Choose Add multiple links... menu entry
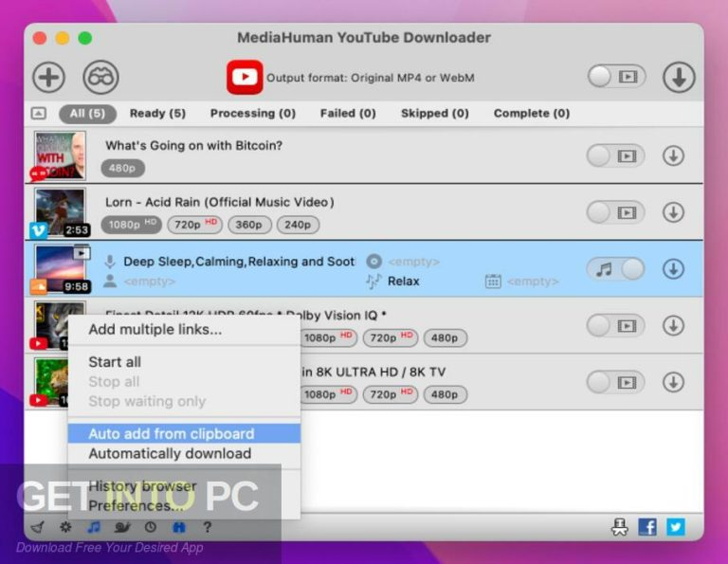The height and width of the screenshot is (564, 728). click(x=184, y=330)
